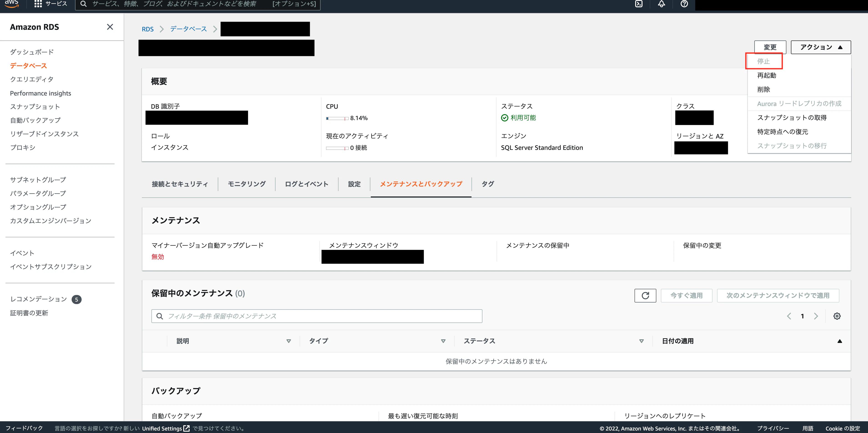Image resolution: width=868 pixels, height=433 pixels.
Task: Click データベース breadcrumb link
Action: (x=188, y=29)
